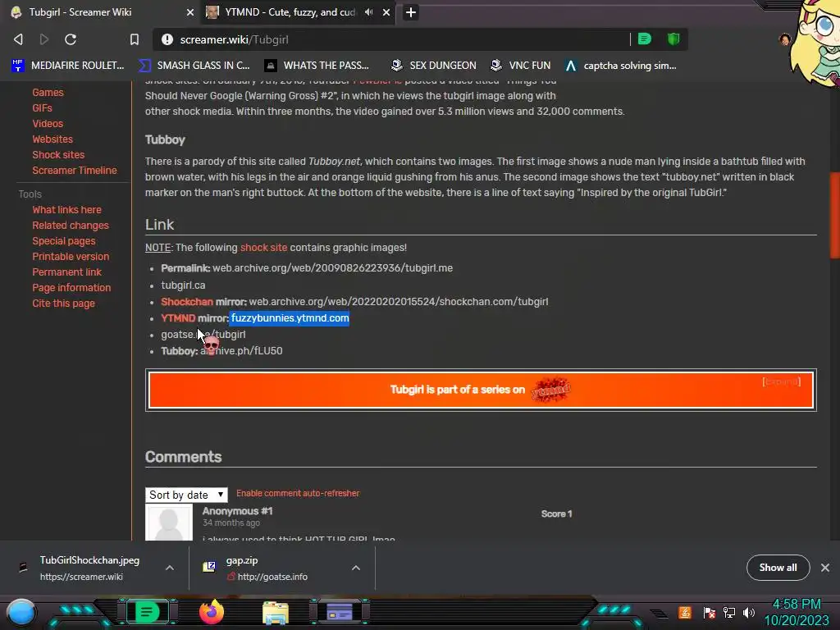Viewport: 840px width, 630px height.
Task: Click Cite this page link
Action: pos(63,303)
